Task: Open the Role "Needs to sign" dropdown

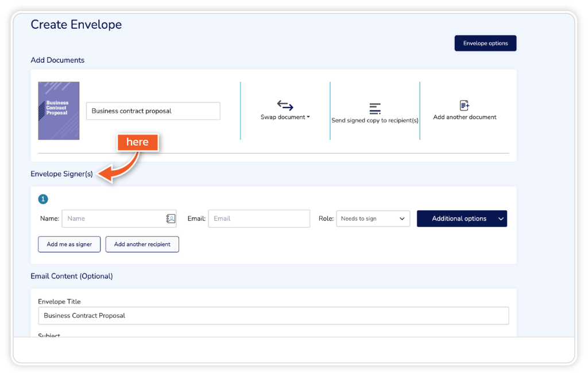Action: coord(373,218)
